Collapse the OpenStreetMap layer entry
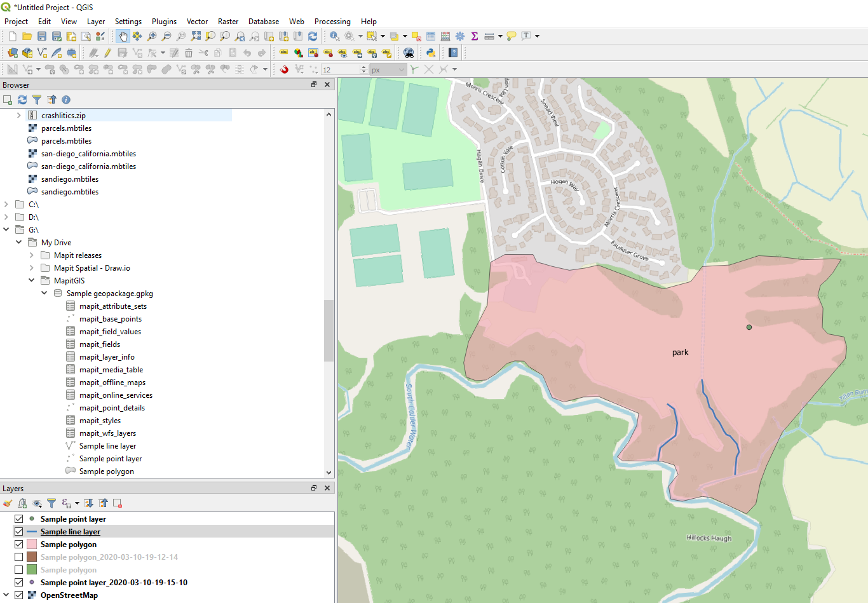The height and width of the screenshot is (603, 868). point(6,595)
